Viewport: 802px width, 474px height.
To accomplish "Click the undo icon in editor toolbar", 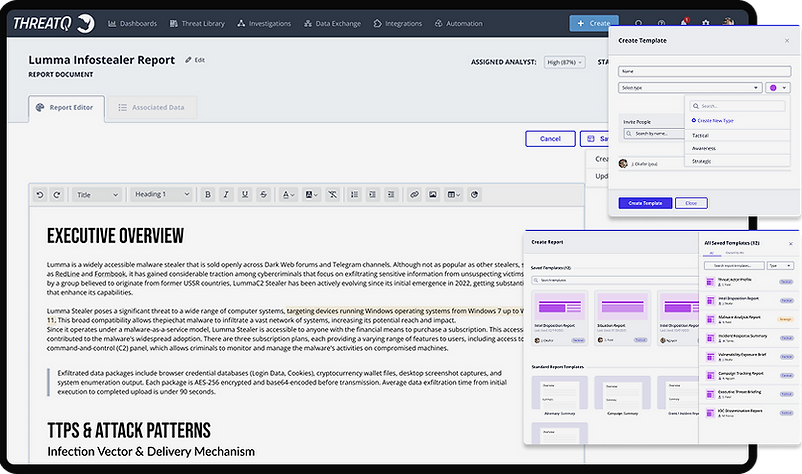I will 40,195.
